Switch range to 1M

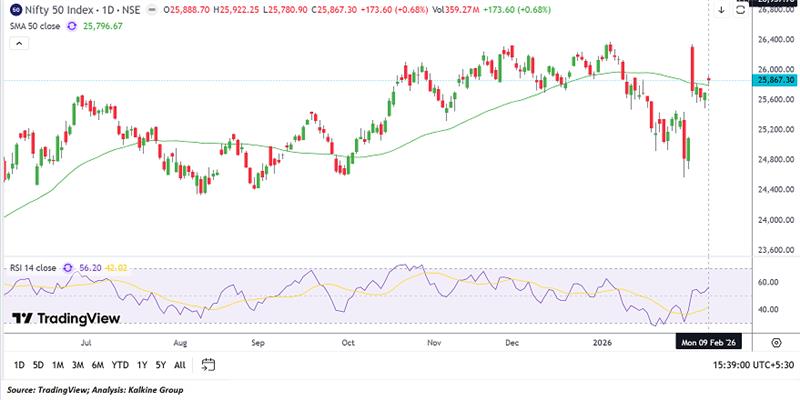[x=60, y=366]
